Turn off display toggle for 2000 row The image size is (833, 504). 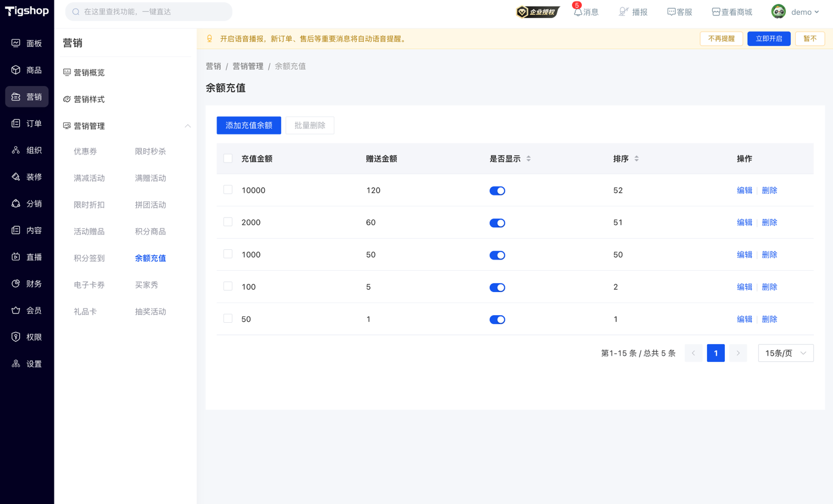tap(497, 223)
